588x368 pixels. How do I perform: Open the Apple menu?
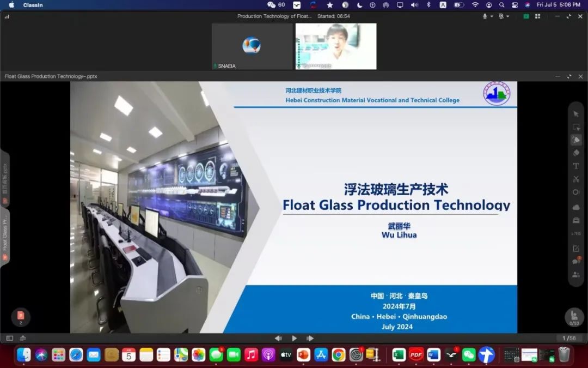coord(11,5)
